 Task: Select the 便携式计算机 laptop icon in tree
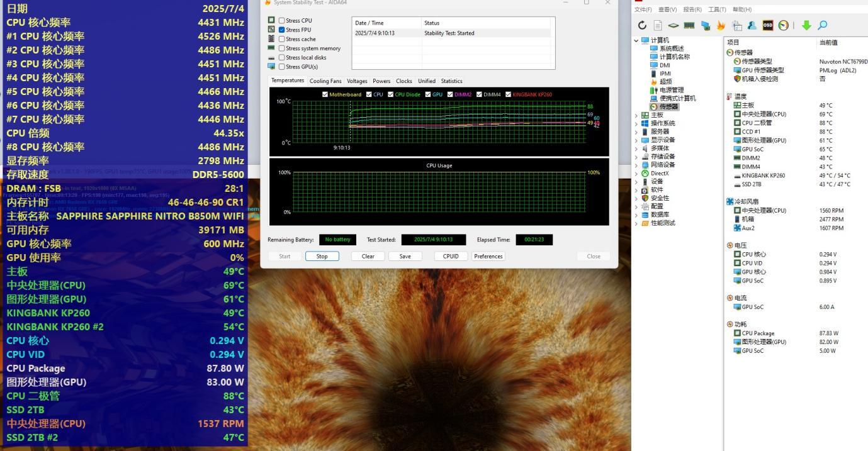point(653,99)
